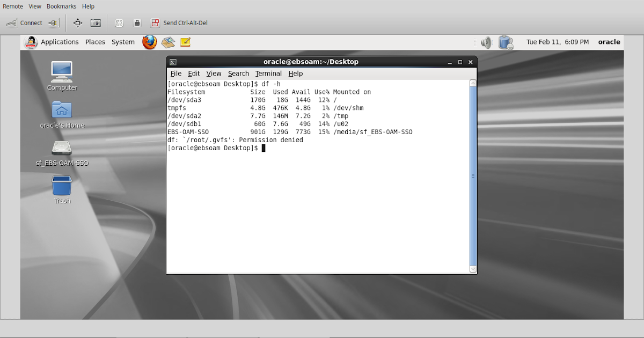This screenshot has height=338, width=644.
Task: Click the /u02 mount point text
Action: [341, 124]
